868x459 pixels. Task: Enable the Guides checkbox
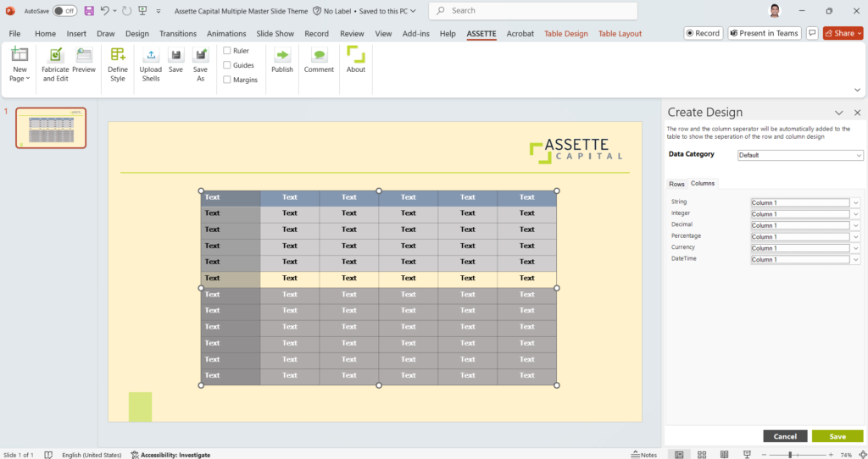227,64
